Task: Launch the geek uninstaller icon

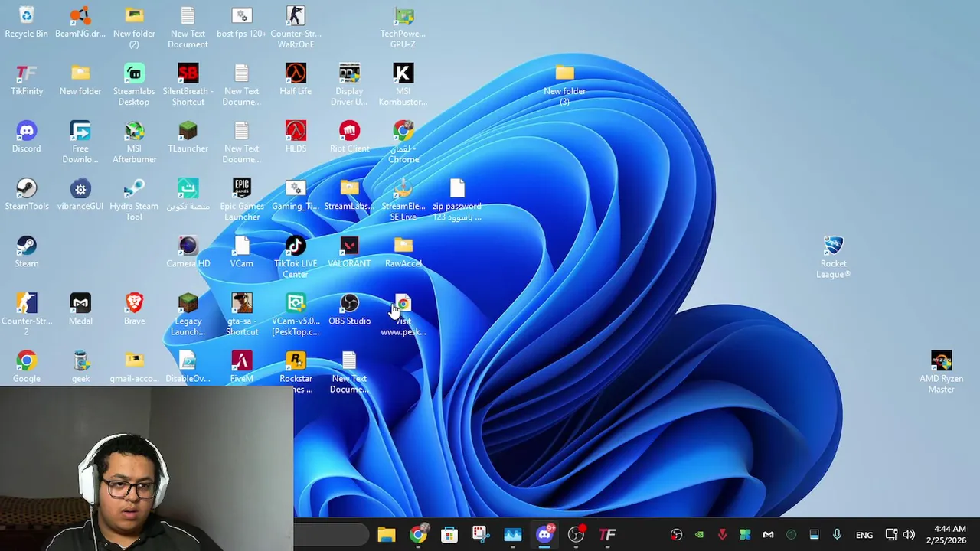Action: click(80, 367)
